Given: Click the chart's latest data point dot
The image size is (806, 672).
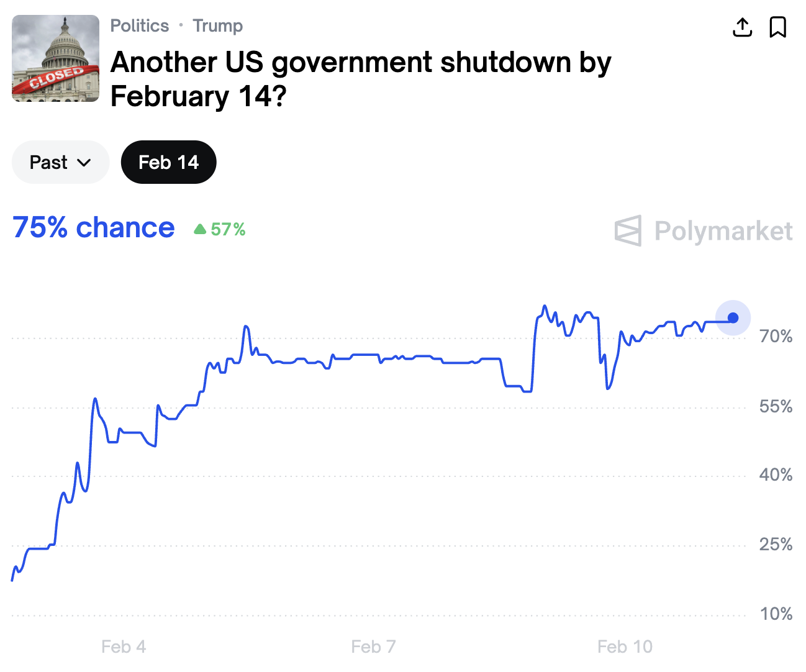Looking at the screenshot, I should click(733, 318).
